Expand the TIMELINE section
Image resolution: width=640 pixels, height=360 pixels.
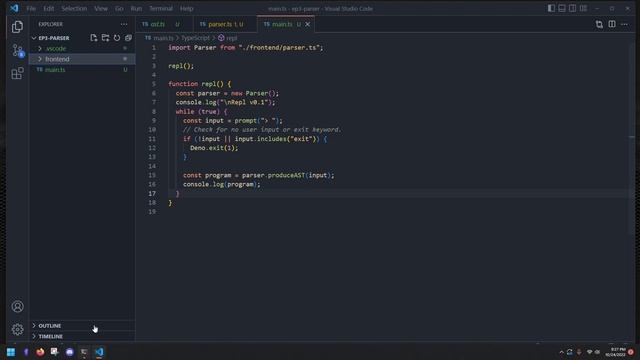(x=82, y=336)
